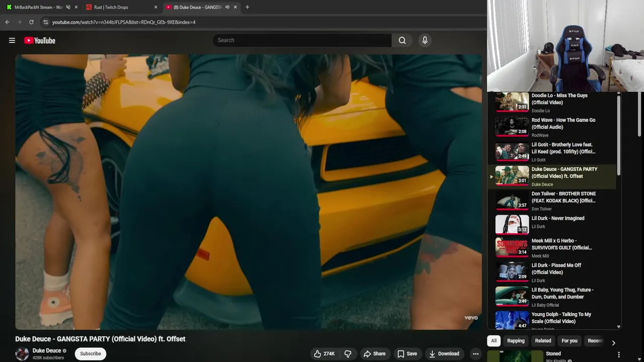This screenshot has width=644, height=362.
Task: Share the Duke Deuce video
Action: tap(374, 353)
